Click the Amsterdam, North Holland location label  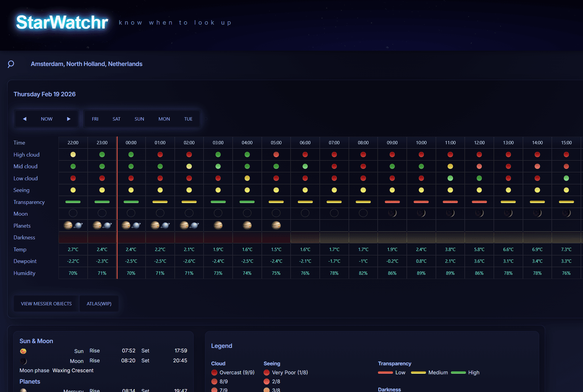pyautogui.click(x=86, y=64)
